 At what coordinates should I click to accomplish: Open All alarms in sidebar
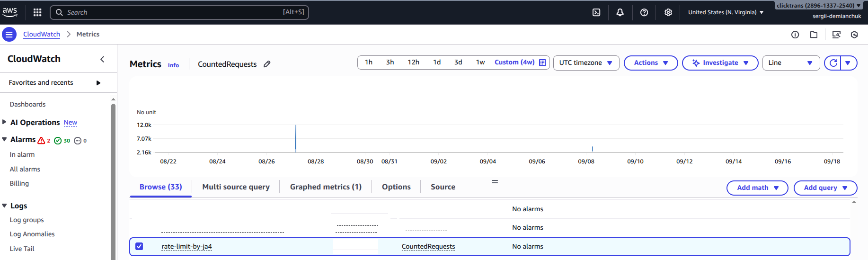[25, 169]
